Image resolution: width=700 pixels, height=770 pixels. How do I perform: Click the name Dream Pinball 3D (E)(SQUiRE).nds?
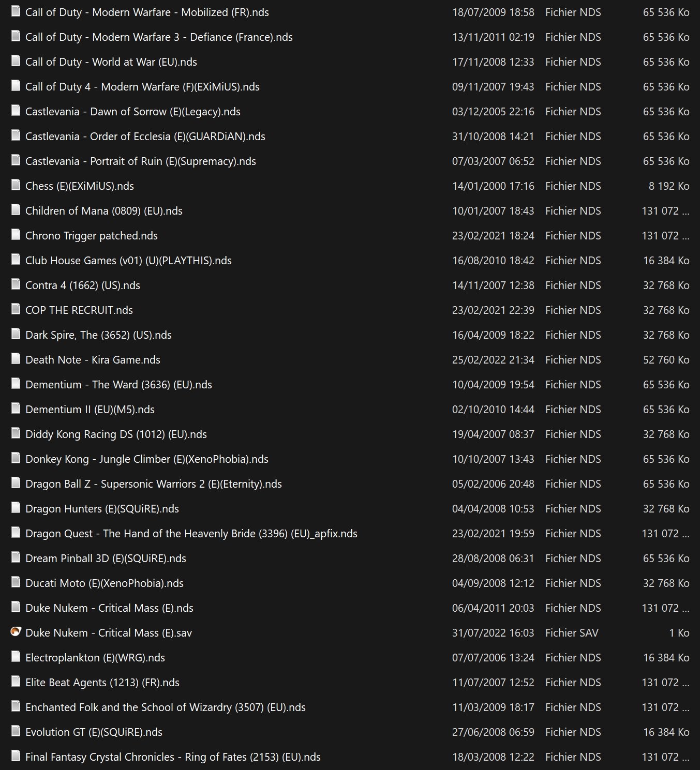[x=106, y=558]
